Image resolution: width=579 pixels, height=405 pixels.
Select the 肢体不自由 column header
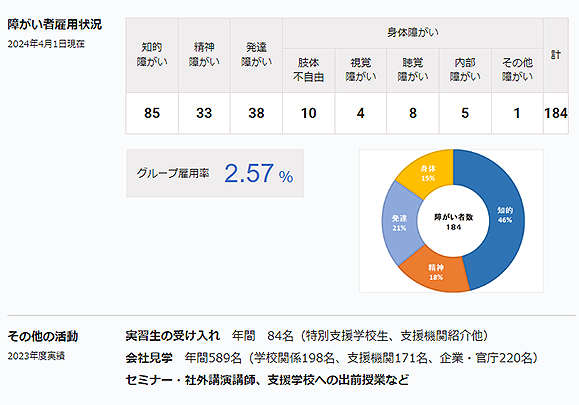pyautogui.click(x=308, y=70)
